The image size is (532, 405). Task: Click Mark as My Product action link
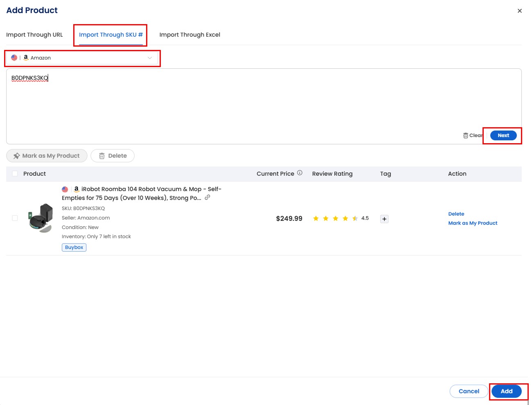click(x=473, y=223)
